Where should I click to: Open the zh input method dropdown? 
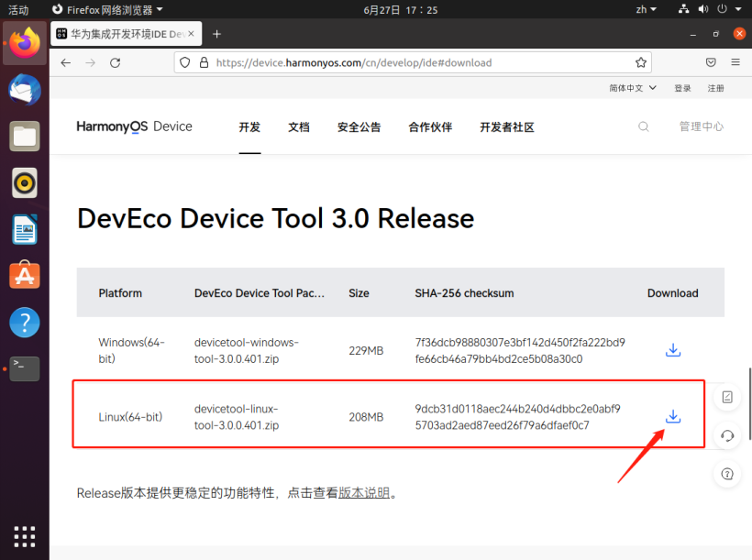click(647, 9)
